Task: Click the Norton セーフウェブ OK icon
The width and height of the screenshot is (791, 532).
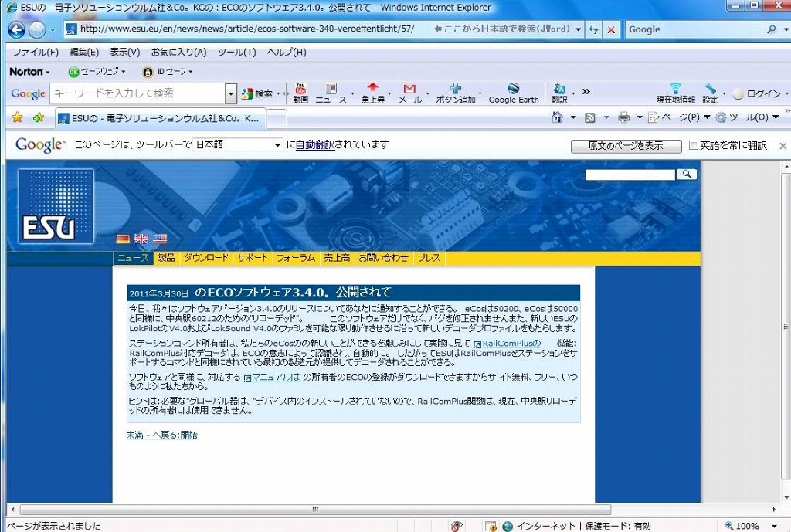Action: [73, 72]
